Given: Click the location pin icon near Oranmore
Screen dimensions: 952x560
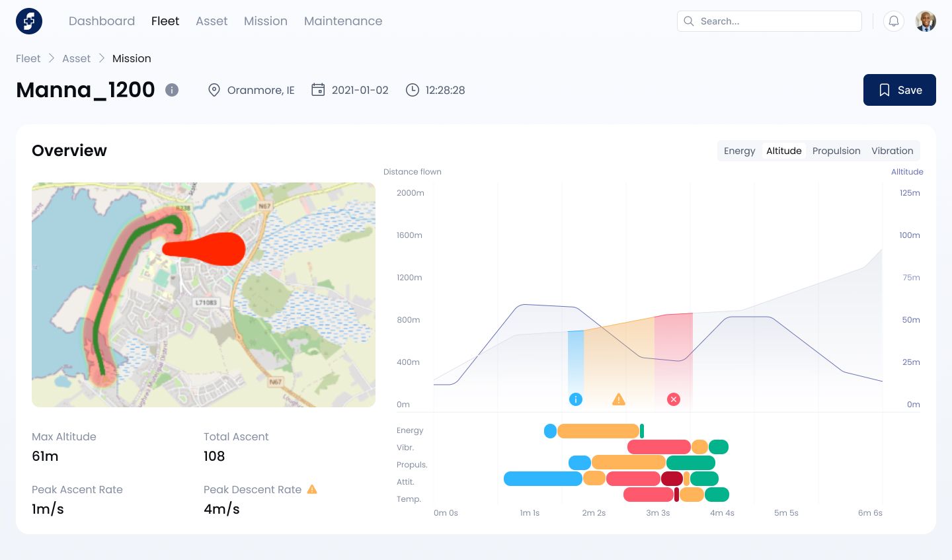Looking at the screenshot, I should click(214, 89).
